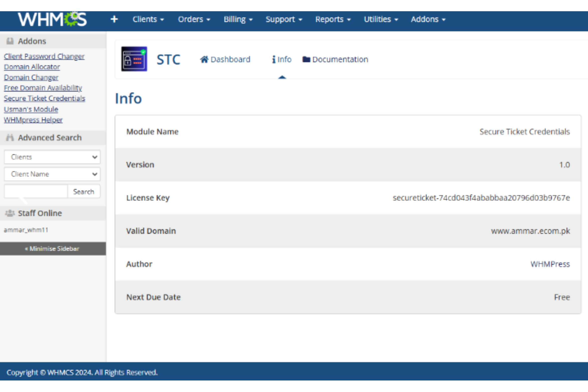Open the Reports menu

pyautogui.click(x=333, y=19)
